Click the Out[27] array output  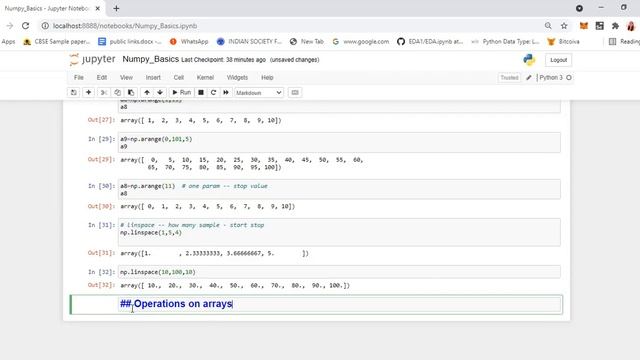coord(201,120)
